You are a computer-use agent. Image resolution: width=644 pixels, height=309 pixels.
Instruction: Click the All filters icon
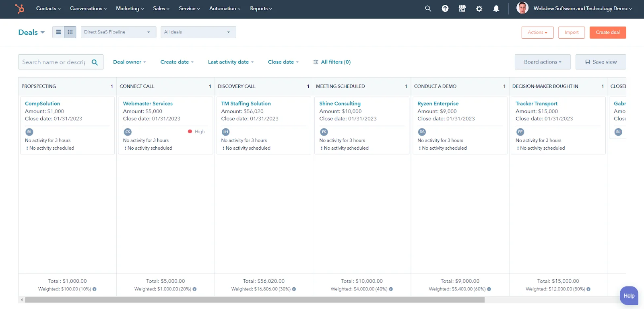(316, 62)
